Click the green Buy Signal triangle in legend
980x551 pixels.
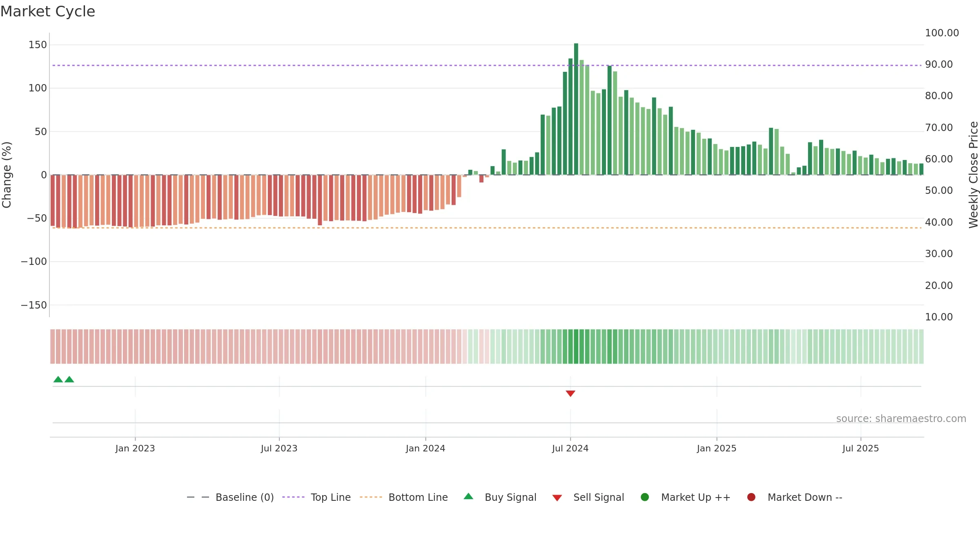click(468, 496)
